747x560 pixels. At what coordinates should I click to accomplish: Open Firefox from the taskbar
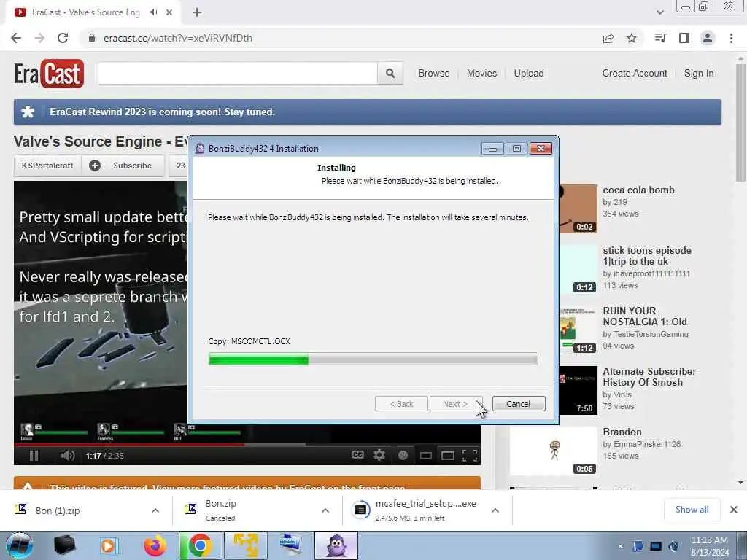coord(155,545)
